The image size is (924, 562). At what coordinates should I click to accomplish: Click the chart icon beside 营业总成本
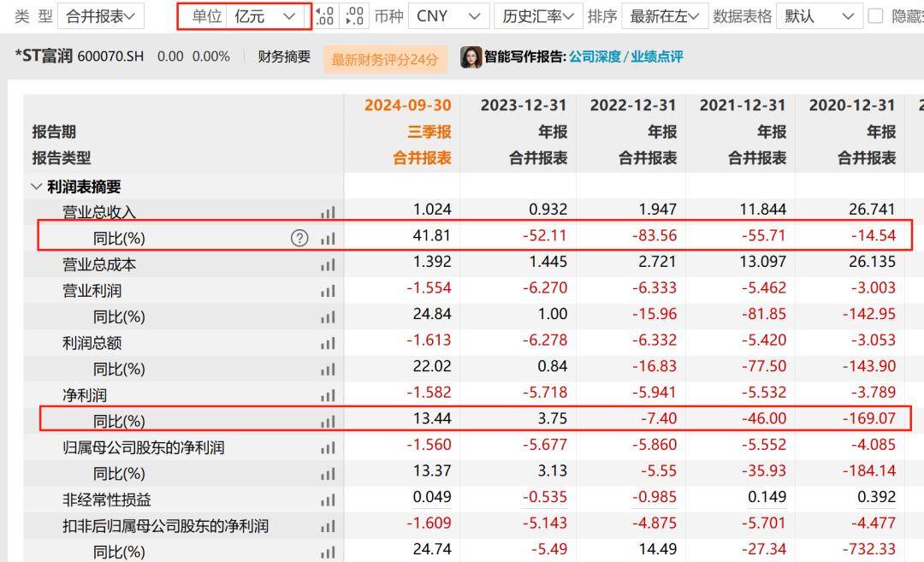tap(328, 265)
